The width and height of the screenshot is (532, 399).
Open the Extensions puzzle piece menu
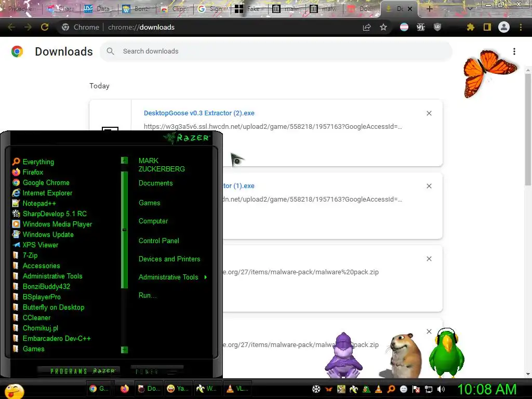point(470,27)
